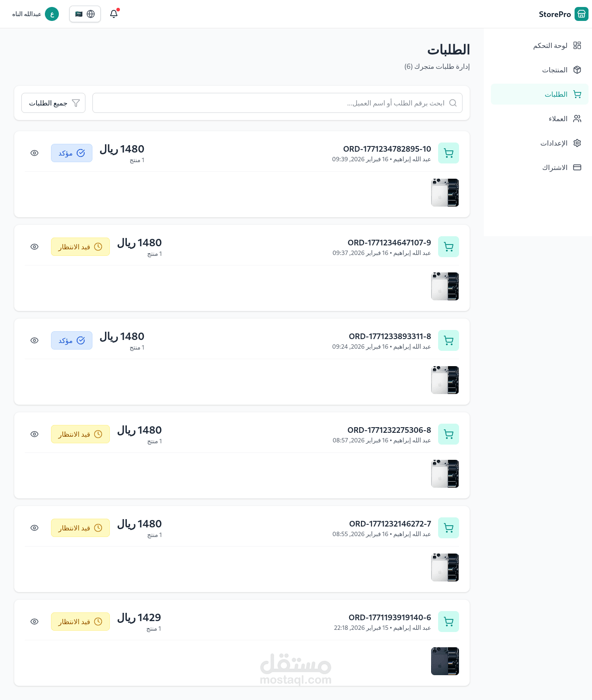Open the language selector with globe icon

85,14
